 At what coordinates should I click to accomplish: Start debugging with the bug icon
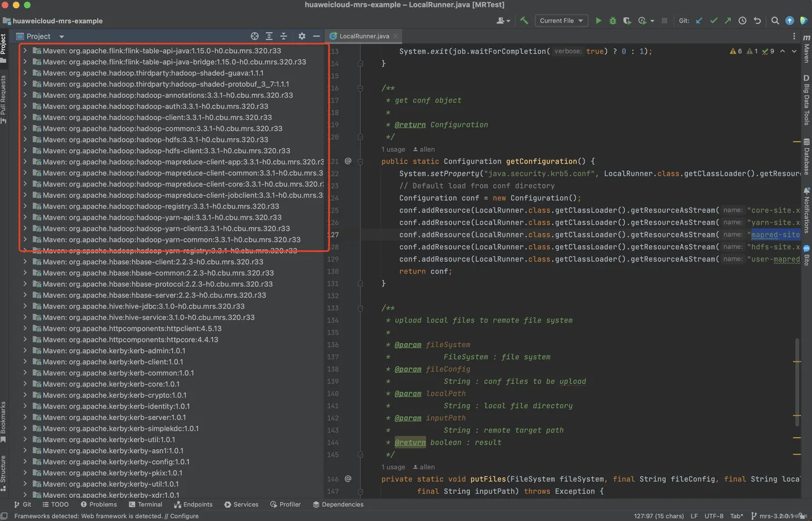pos(612,20)
